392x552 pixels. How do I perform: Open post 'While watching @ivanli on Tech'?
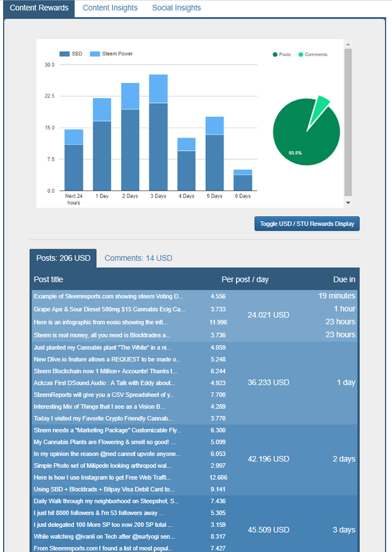104,537
